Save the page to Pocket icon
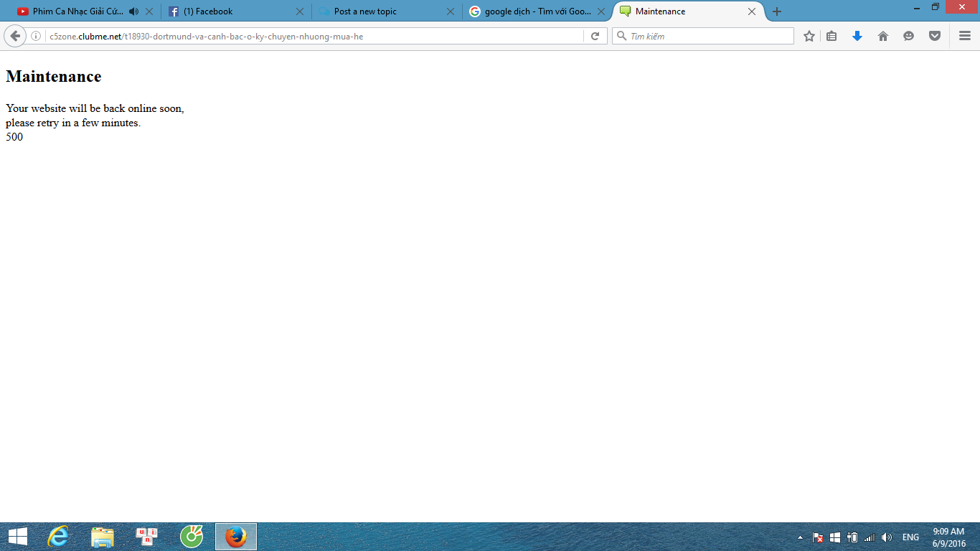 pyautogui.click(x=934, y=36)
